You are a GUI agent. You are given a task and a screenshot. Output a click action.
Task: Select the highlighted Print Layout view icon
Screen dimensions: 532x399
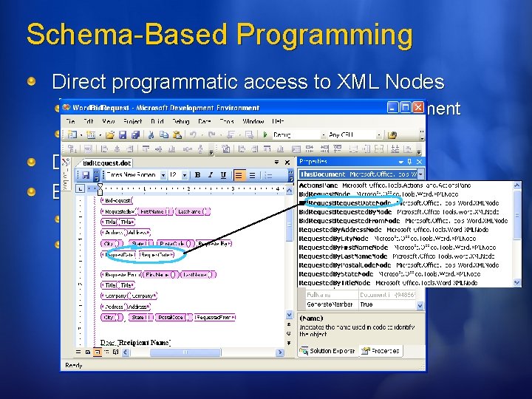point(97,352)
